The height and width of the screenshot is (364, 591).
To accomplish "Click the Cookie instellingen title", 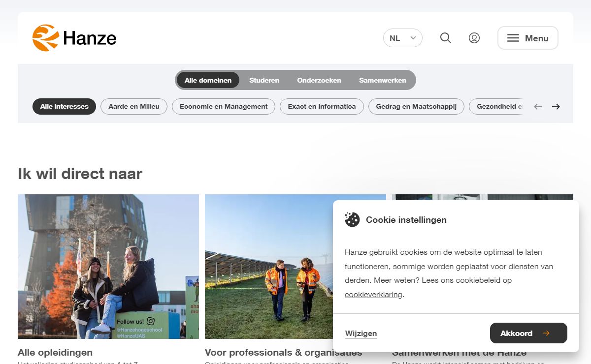I will point(406,220).
